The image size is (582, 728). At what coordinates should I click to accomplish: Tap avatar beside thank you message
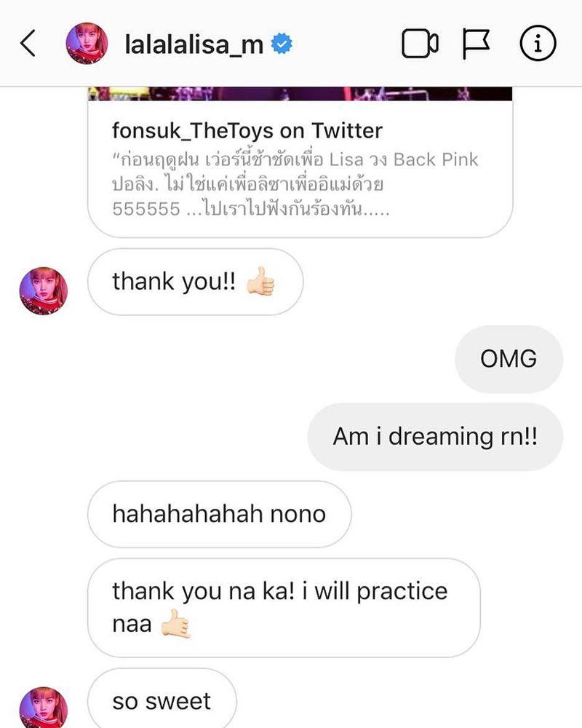pyautogui.click(x=44, y=291)
